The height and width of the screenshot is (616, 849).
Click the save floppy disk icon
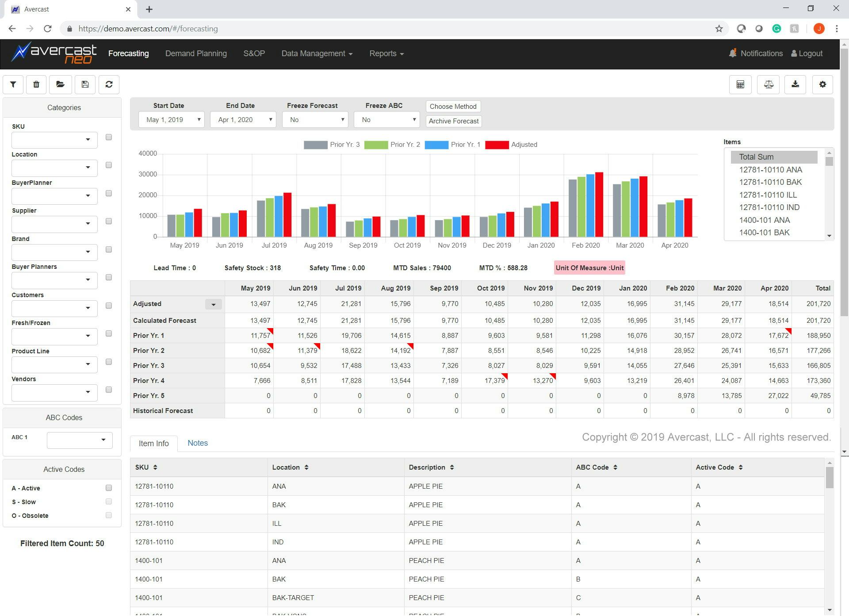coord(85,84)
